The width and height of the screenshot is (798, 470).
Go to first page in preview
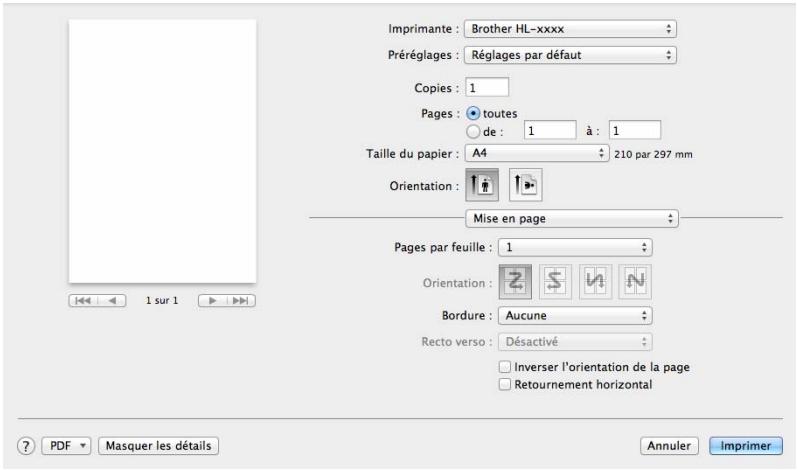coord(83,301)
